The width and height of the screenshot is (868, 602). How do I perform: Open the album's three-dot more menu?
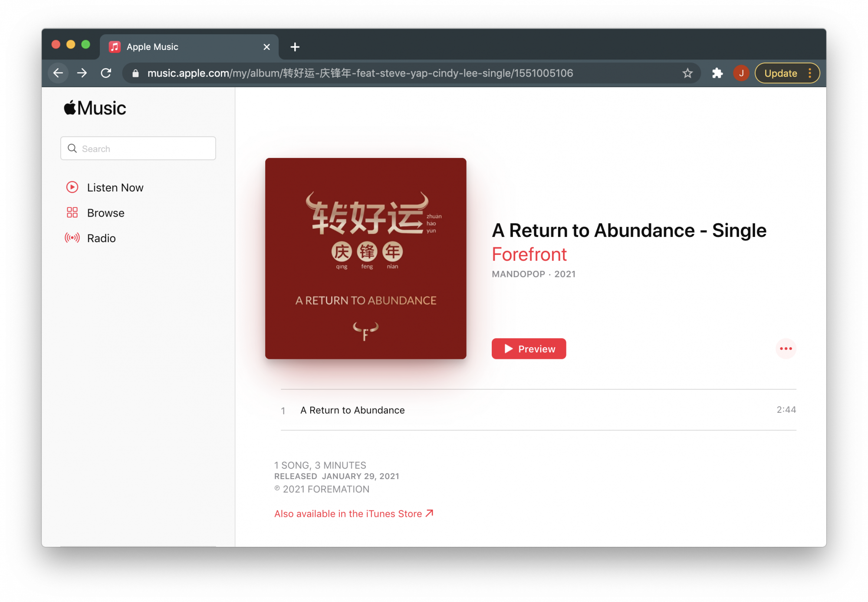coord(786,349)
